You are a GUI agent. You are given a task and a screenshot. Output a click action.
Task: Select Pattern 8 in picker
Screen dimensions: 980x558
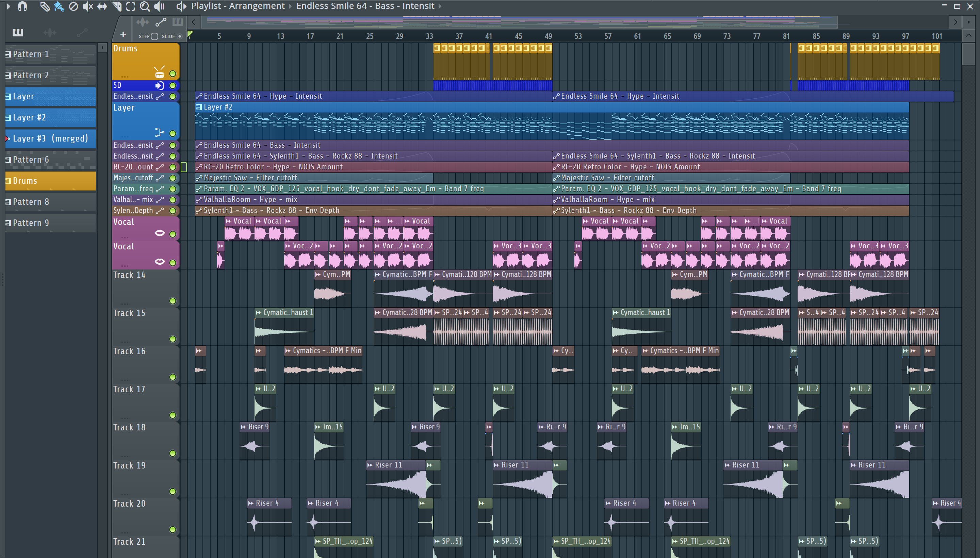50,201
